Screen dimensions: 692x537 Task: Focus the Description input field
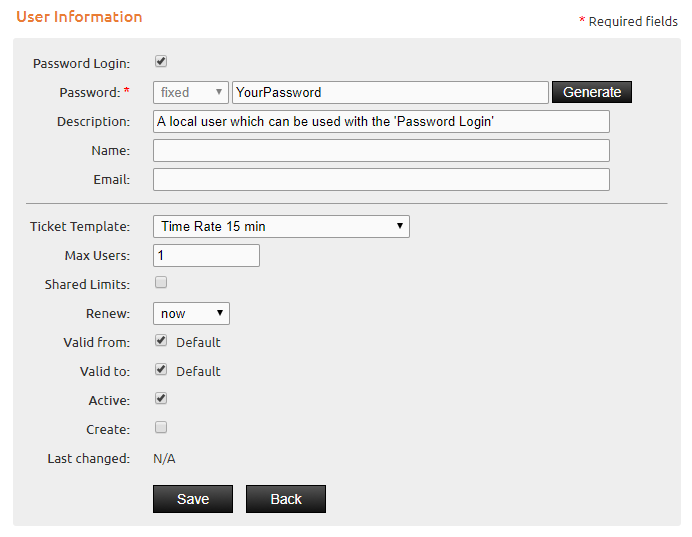[381, 121]
